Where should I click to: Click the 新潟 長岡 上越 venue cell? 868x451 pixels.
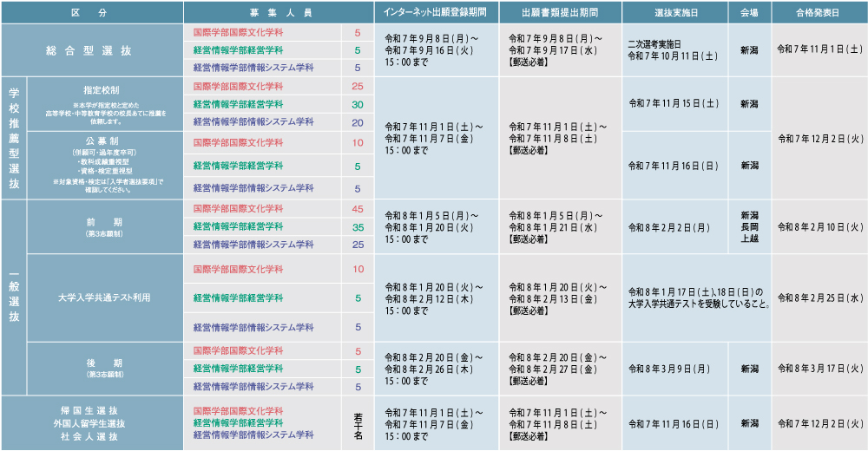point(749,227)
